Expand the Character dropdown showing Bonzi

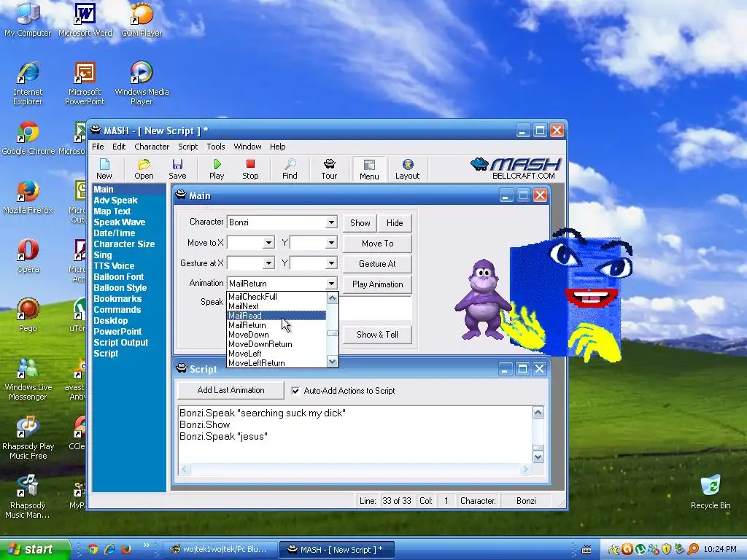point(331,222)
